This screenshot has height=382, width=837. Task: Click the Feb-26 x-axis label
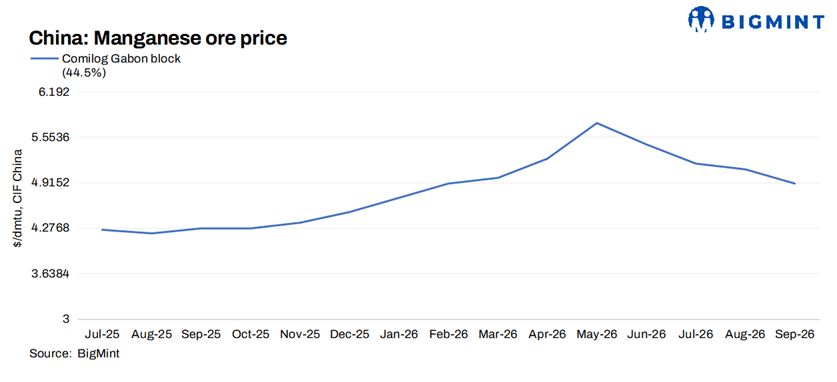click(448, 335)
